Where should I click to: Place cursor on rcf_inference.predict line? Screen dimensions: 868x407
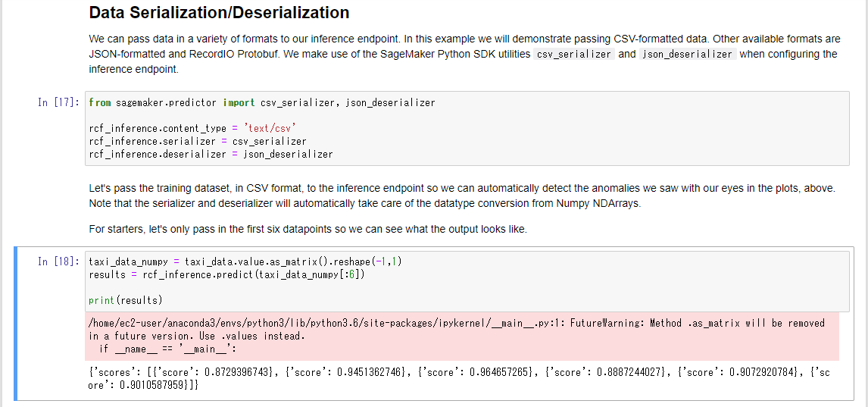[227, 274]
